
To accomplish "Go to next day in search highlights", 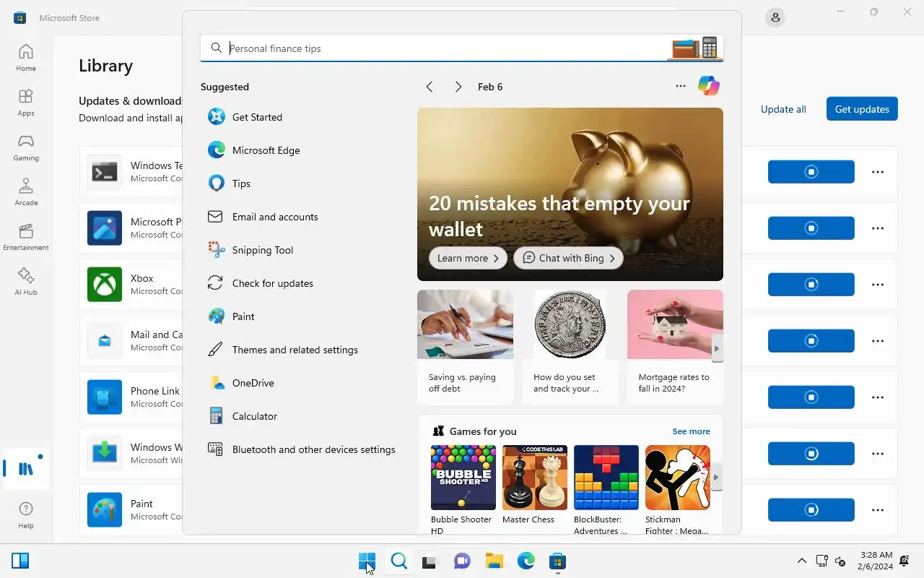I will (458, 87).
